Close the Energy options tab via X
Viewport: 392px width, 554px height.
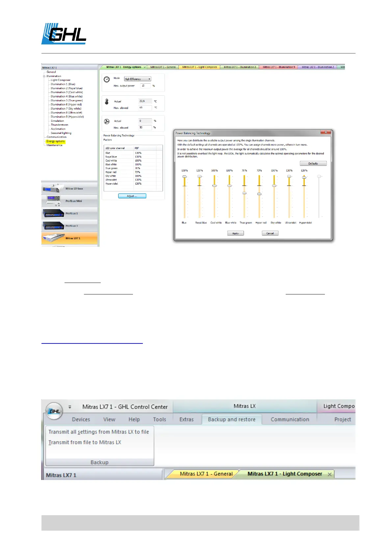pyautogui.click(x=144, y=67)
